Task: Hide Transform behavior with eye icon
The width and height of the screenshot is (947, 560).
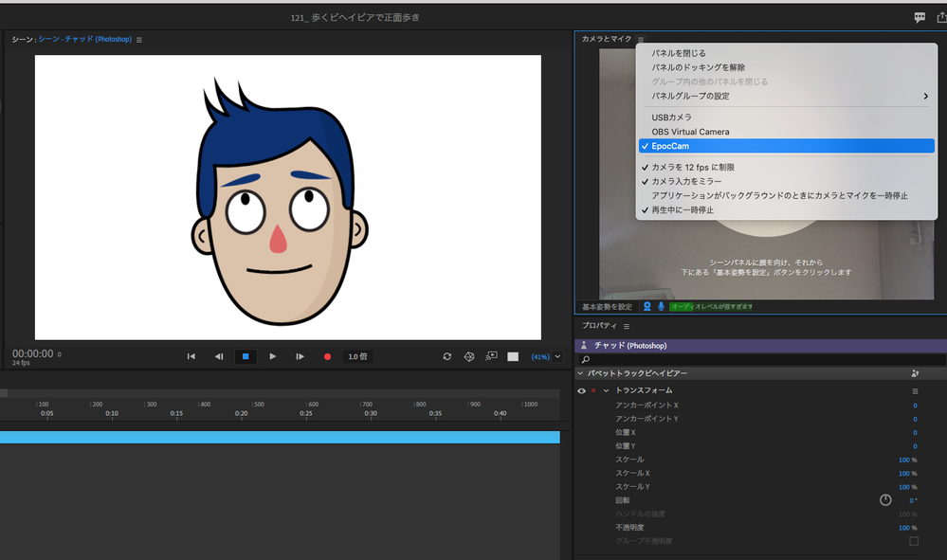Action: pyautogui.click(x=581, y=390)
